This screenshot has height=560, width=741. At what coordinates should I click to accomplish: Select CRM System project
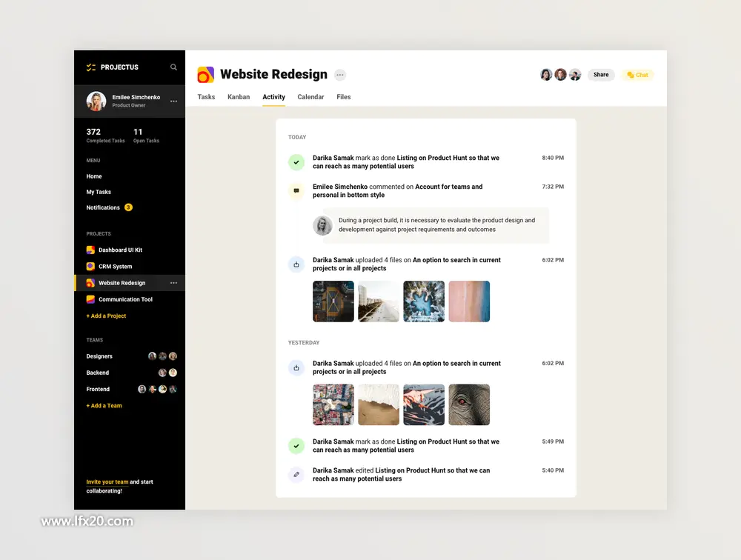116,266
